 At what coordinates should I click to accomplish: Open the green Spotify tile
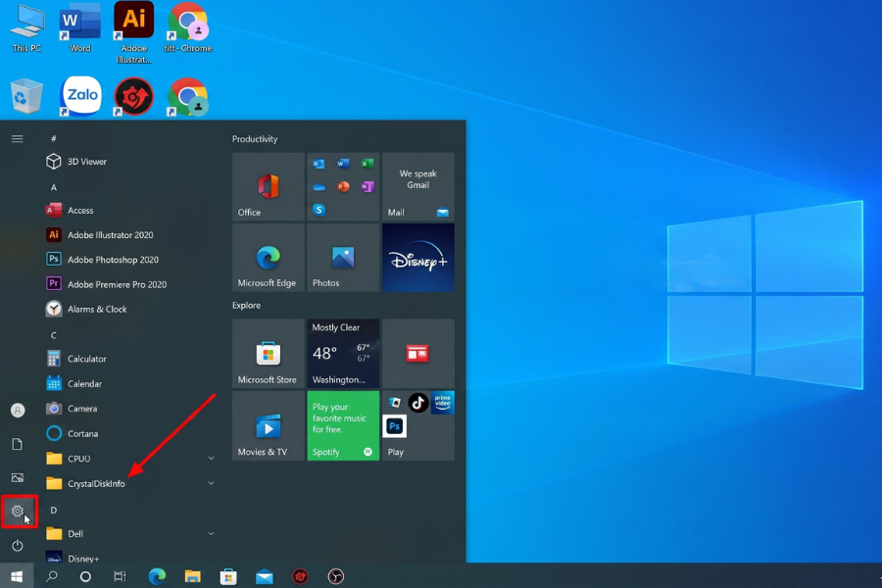click(x=343, y=426)
